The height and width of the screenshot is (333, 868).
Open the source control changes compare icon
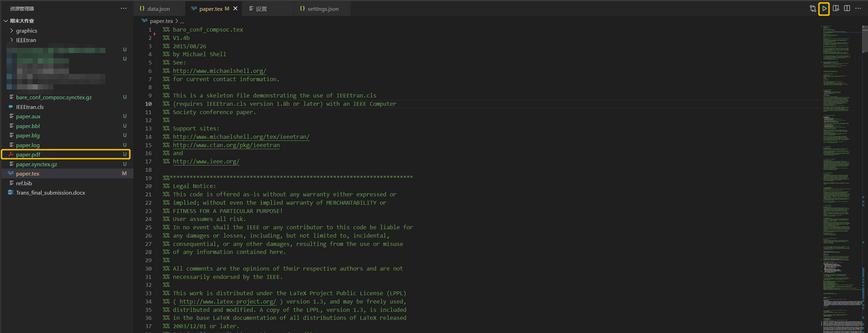tap(813, 9)
